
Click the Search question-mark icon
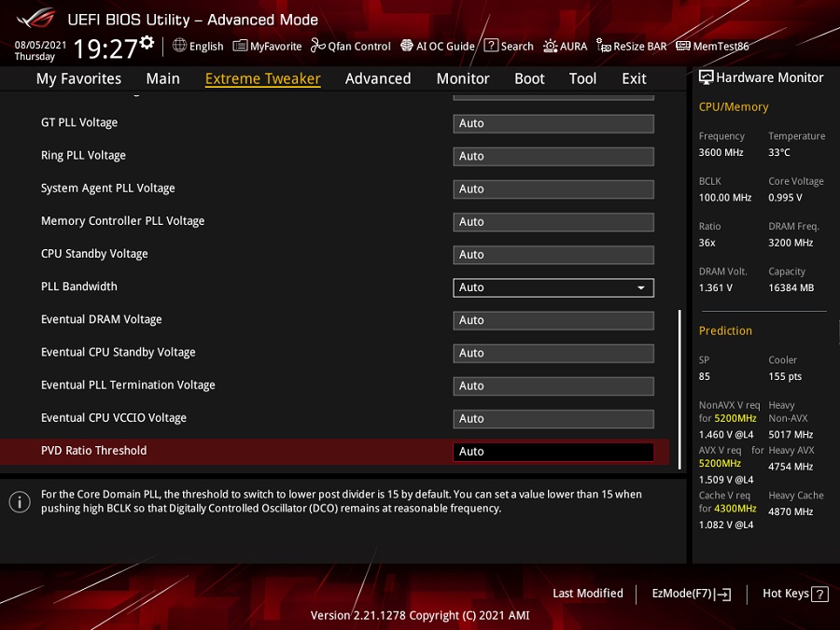[491, 46]
